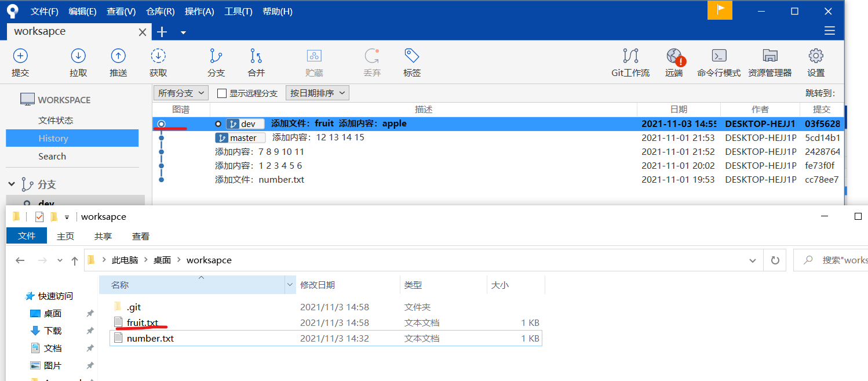
Task: Click the Explorer refresh button
Action: click(x=775, y=260)
